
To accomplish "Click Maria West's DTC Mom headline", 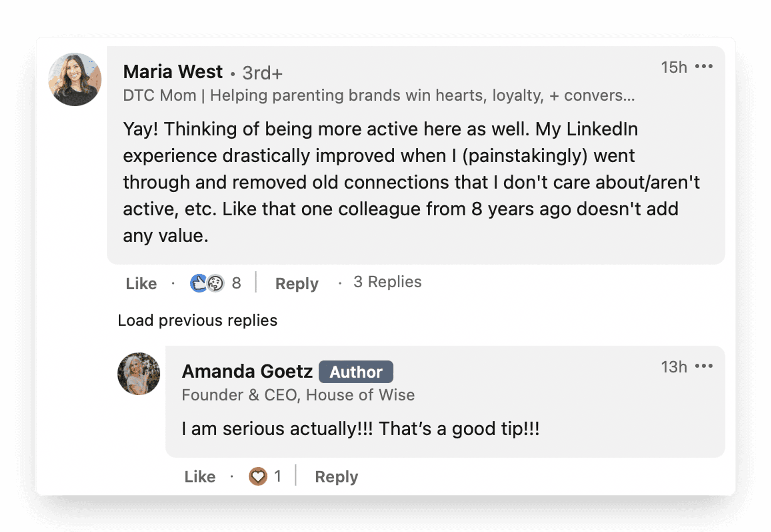I will (x=379, y=96).
